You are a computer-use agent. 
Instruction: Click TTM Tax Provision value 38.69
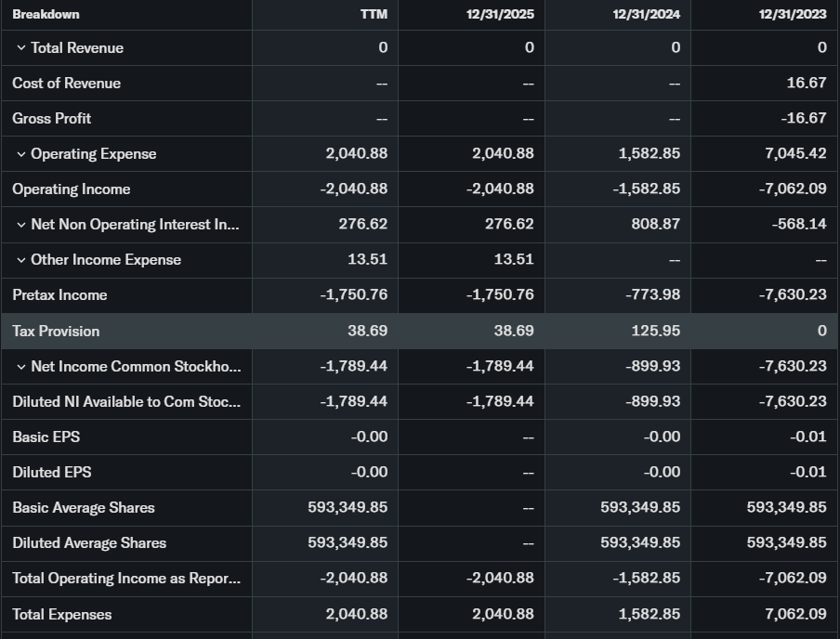coord(367,331)
